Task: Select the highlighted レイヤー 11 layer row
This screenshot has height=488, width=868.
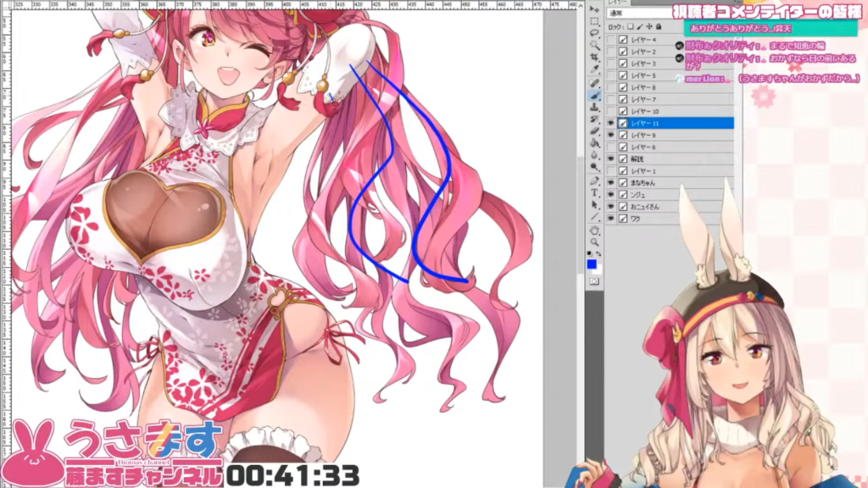Action: click(x=670, y=123)
